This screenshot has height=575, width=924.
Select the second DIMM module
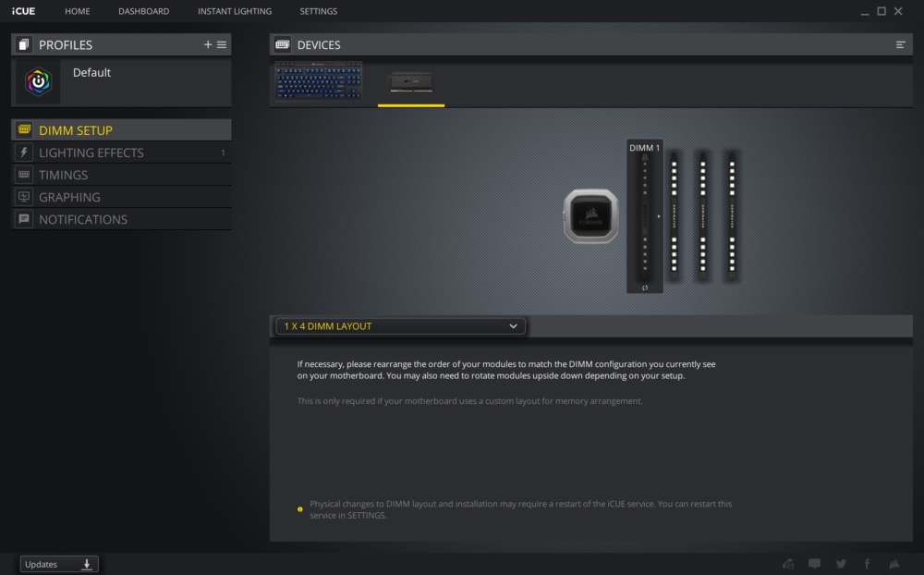[x=675, y=216]
